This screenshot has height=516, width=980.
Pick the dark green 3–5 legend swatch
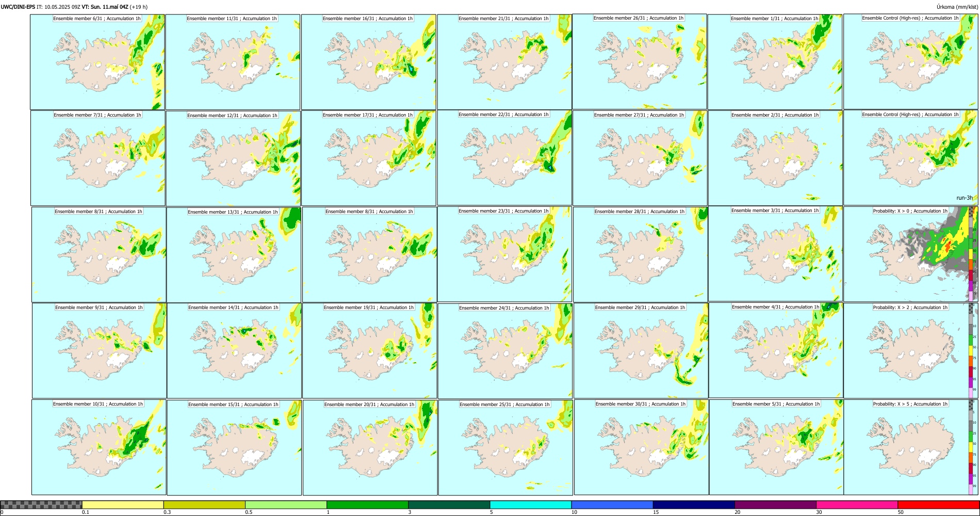coord(449,505)
